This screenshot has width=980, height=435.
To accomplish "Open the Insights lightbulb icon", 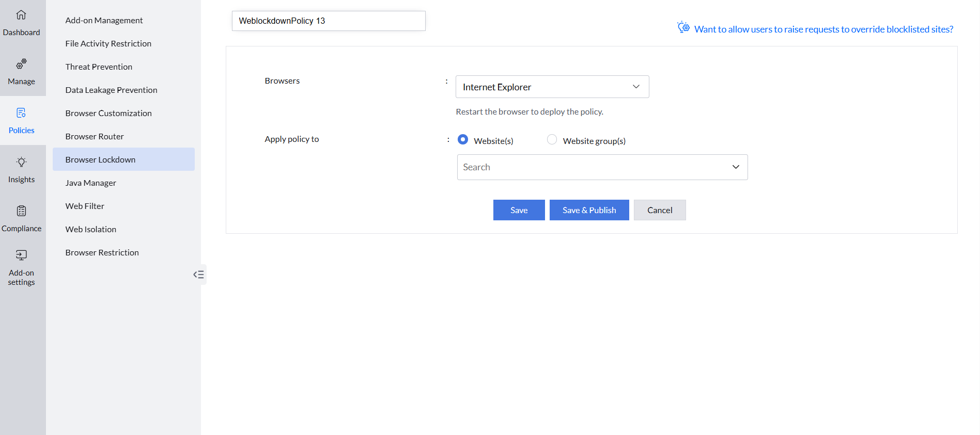I will pyautogui.click(x=21, y=162).
